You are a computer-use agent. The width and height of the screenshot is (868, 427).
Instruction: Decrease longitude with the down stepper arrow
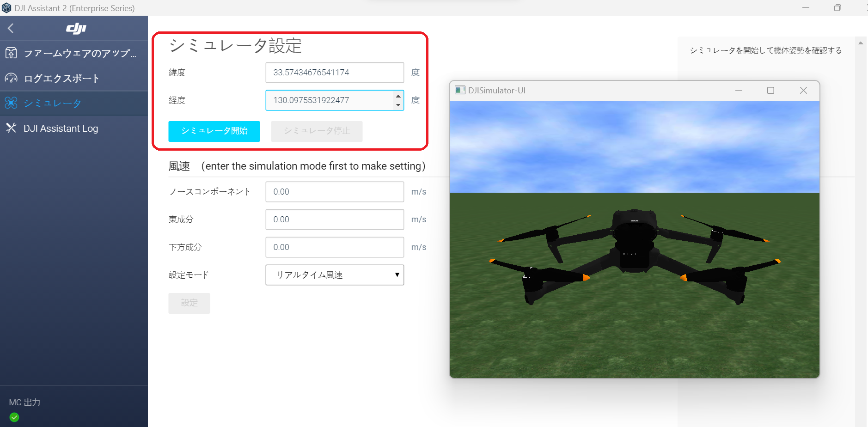[398, 105]
